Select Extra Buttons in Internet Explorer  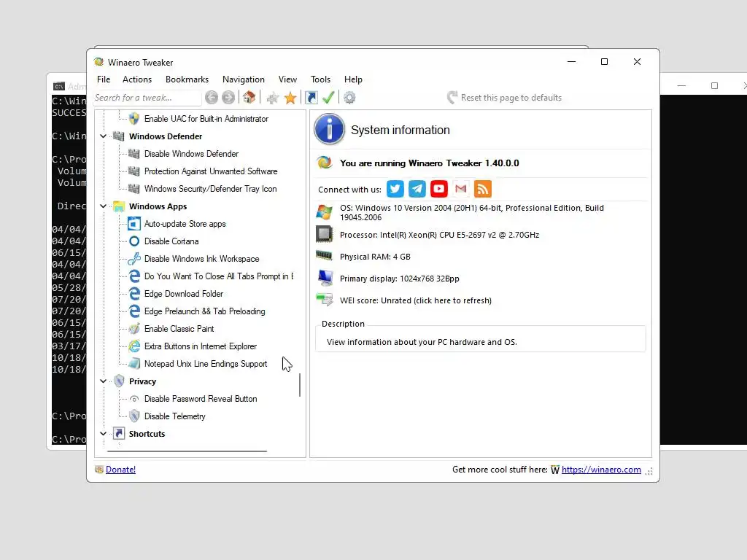pos(200,346)
